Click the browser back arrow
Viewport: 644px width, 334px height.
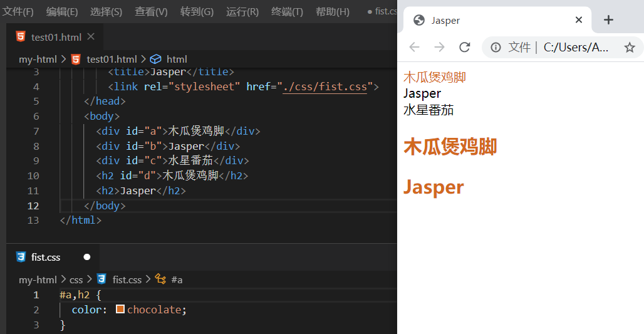pos(414,47)
